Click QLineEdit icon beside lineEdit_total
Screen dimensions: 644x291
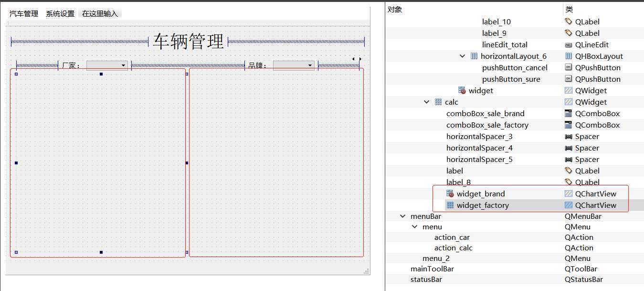pos(568,44)
